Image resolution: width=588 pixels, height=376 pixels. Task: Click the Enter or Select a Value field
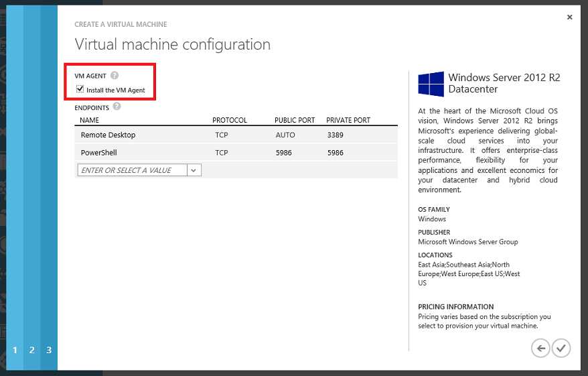[131, 170]
